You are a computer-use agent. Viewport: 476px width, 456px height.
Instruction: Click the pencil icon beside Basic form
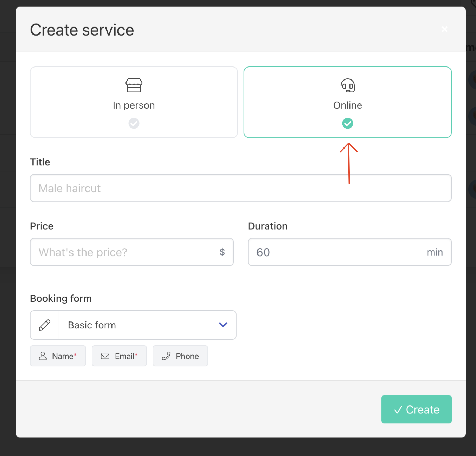[44, 325]
